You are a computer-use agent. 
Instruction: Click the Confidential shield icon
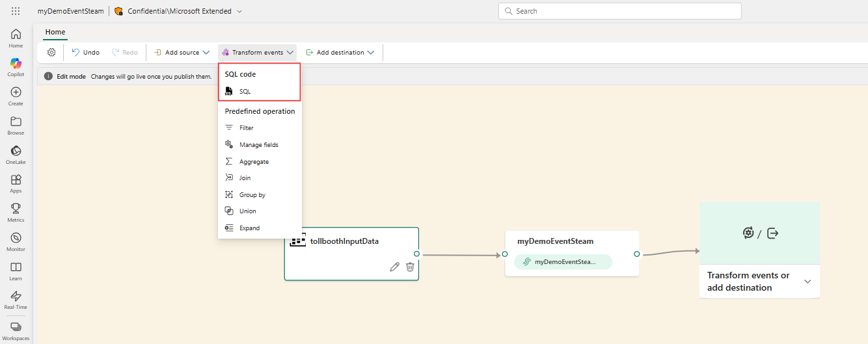(118, 11)
